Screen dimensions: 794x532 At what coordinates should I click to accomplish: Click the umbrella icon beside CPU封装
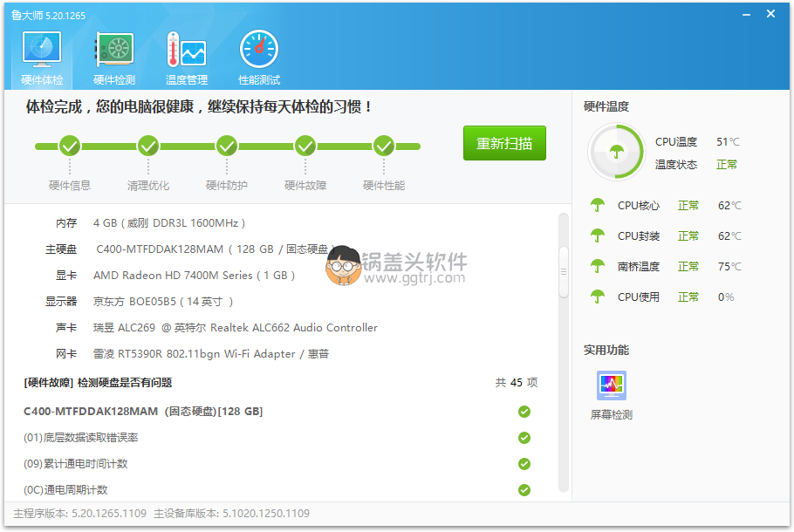(x=598, y=235)
